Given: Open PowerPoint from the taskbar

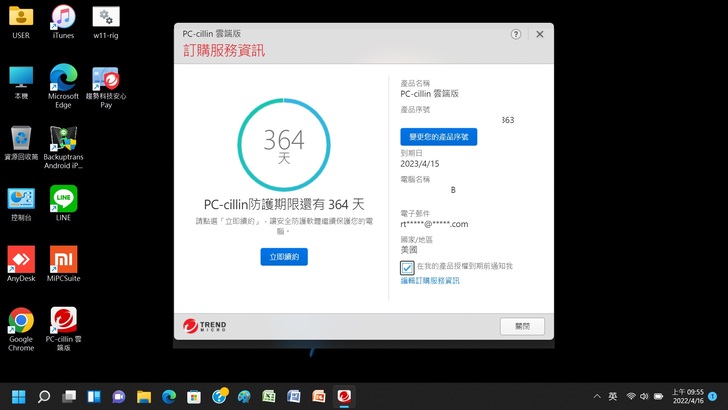Looking at the screenshot, I should click(319, 397).
